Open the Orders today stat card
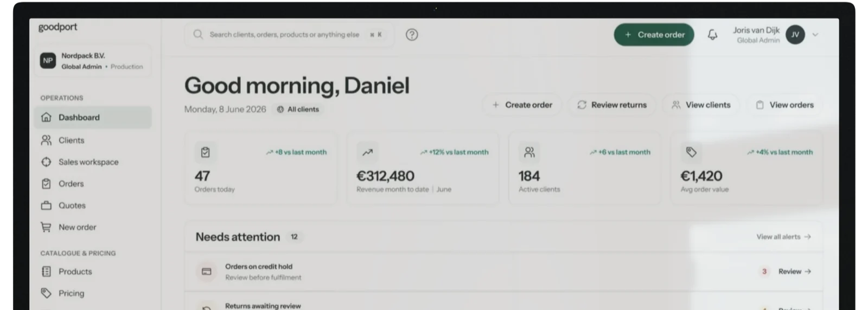868x310 pixels. click(260, 168)
